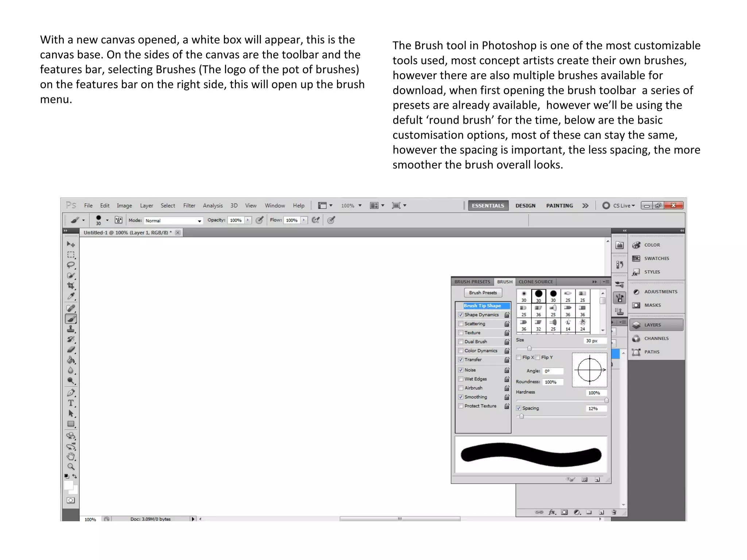The height and width of the screenshot is (560, 747).
Task: Select the Paint Bucket tool
Action: (71, 360)
